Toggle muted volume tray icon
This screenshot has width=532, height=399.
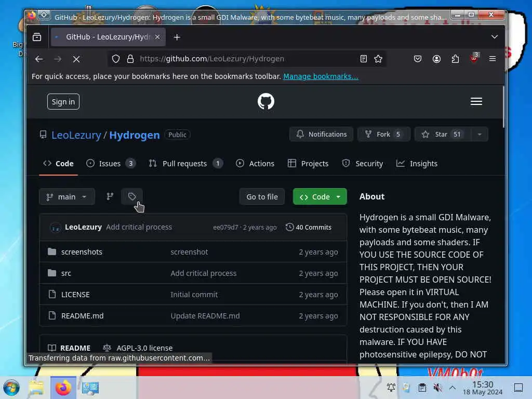point(437,388)
